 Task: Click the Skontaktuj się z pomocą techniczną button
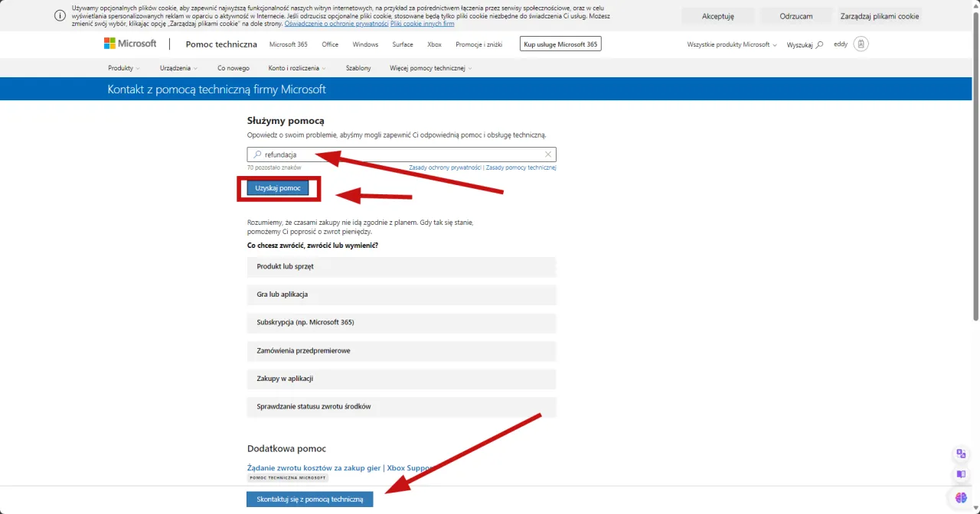point(309,498)
